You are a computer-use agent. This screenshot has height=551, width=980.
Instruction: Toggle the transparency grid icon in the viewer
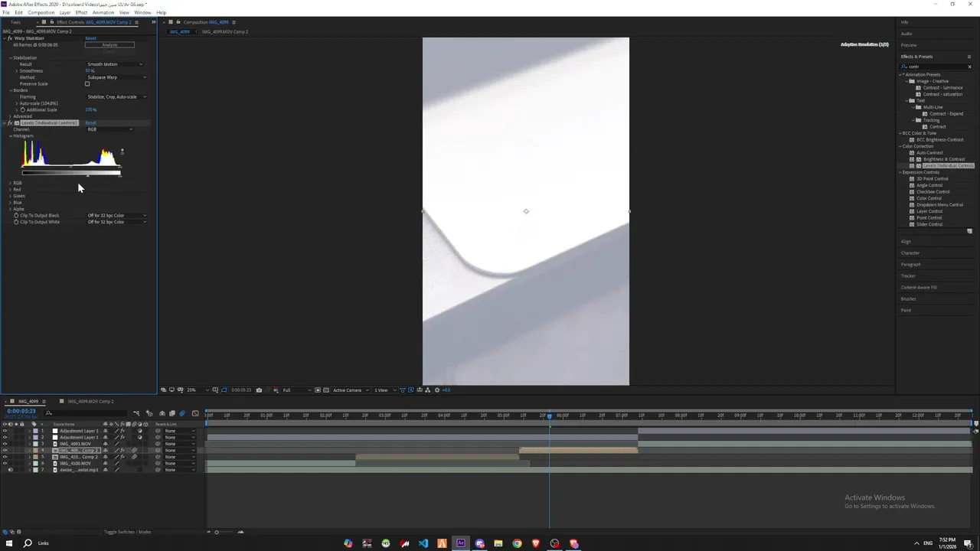[326, 390]
